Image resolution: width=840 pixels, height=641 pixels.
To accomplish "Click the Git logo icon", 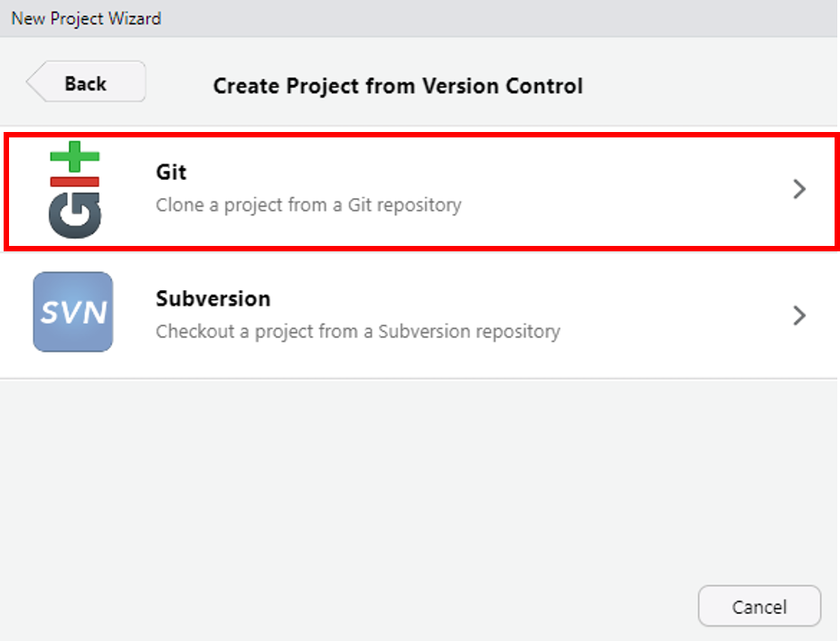I will coord(74,192).
